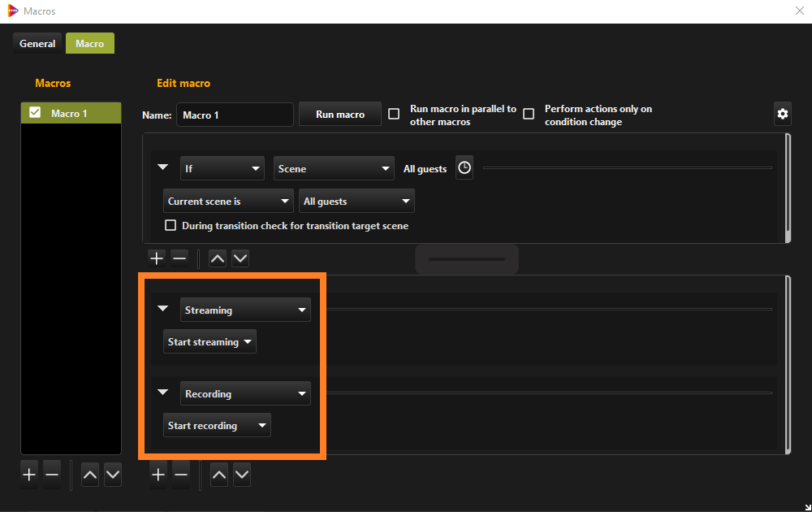Click the macro Name input field

tap(235, 115)
